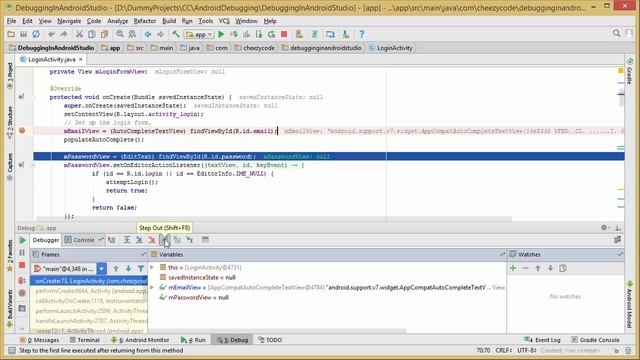
Task: Click Force Step Into red arrow icon
Action: click(152, 240)
